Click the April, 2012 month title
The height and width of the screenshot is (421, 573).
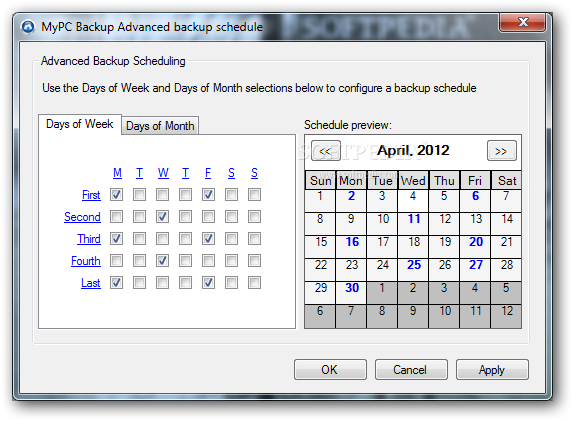point(413,150)
